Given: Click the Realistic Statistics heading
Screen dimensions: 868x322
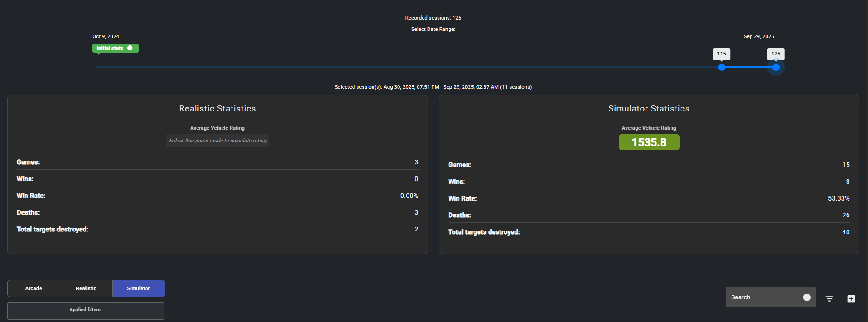Looking at the screenshot, I should tap(217, 109).
